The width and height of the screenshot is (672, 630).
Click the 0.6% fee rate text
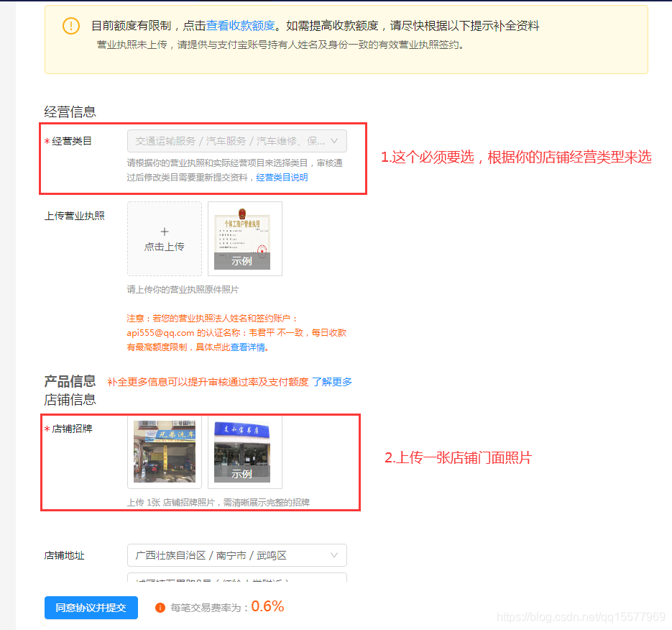[x=267, y=606]
